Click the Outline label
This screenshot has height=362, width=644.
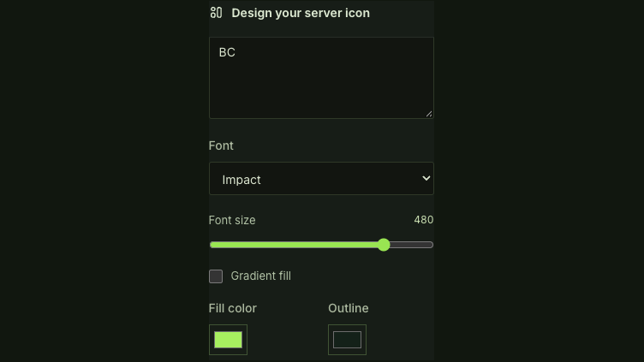pos(349,308)
